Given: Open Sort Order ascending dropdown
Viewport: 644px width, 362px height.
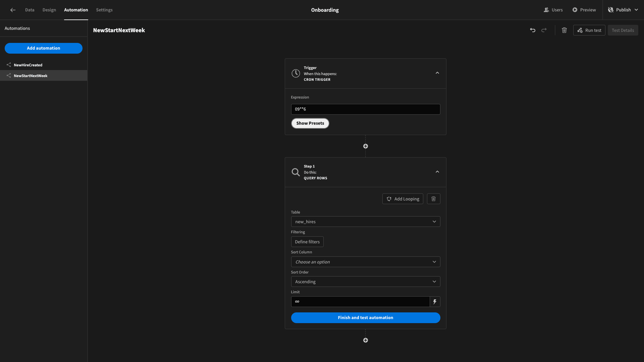Looking at the screenshot, I should (x=365, y=282).
